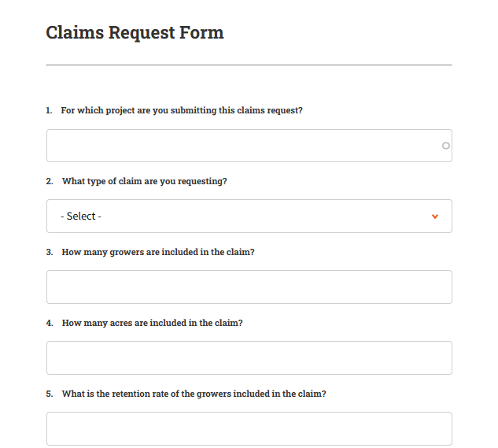Click the number of growers input box
Viewport: 498px width, 448px height.
coord(249,287)
